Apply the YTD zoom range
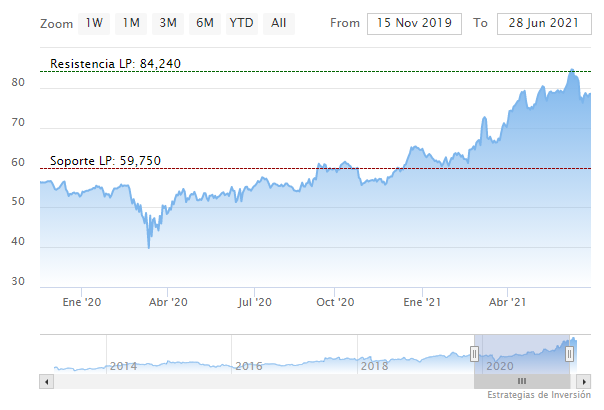 coord(241,22)
